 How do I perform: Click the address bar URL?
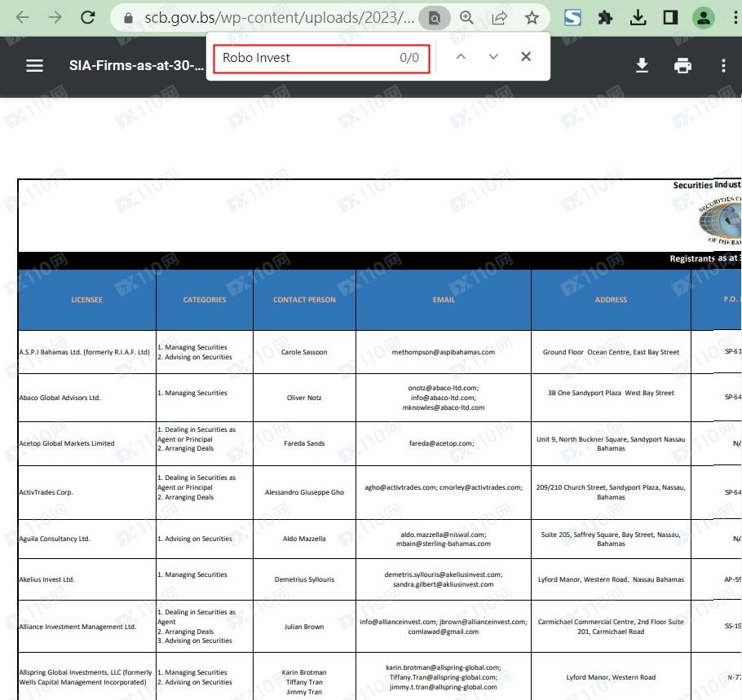pyautogui.click(x=277, y=17)
